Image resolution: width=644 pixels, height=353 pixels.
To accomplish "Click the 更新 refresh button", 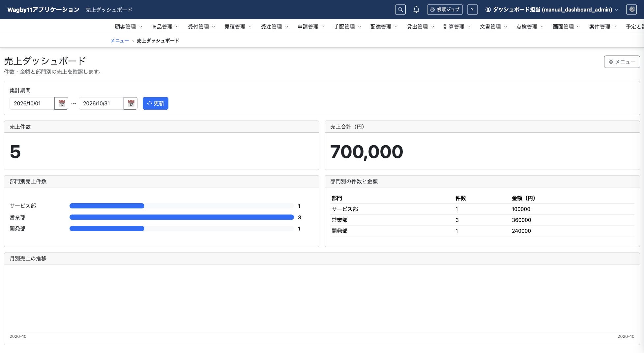I will [x=156, y=103].
